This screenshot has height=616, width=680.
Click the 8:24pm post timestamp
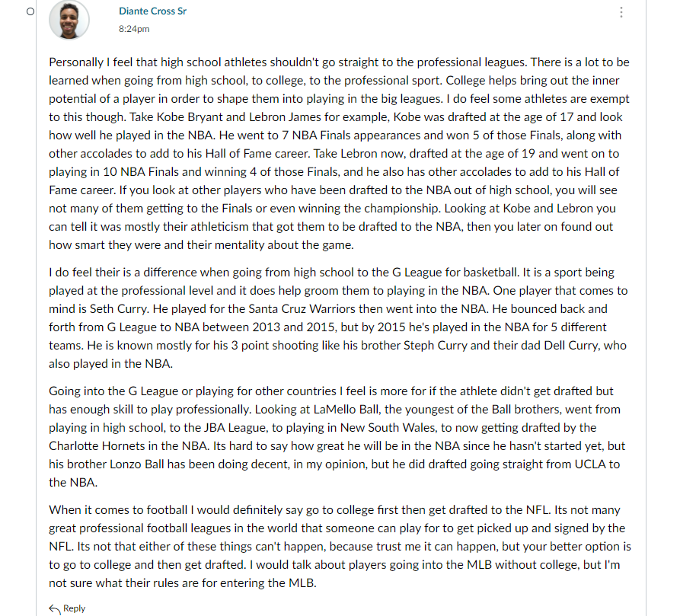coord(134,29)
